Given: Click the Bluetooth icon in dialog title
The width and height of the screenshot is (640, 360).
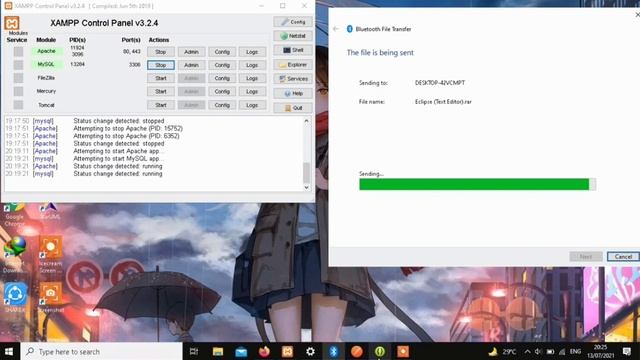Looking at the screenshot, I should point(349,29).
